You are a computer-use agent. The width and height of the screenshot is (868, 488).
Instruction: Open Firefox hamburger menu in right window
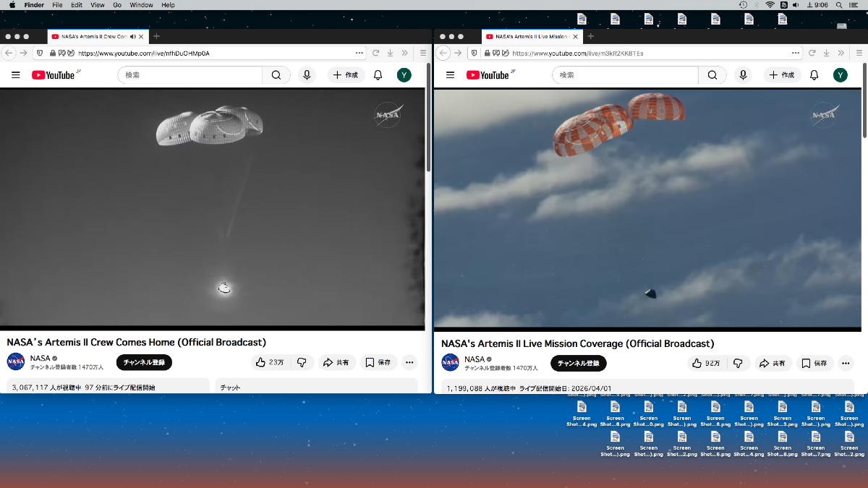(859, 53)
